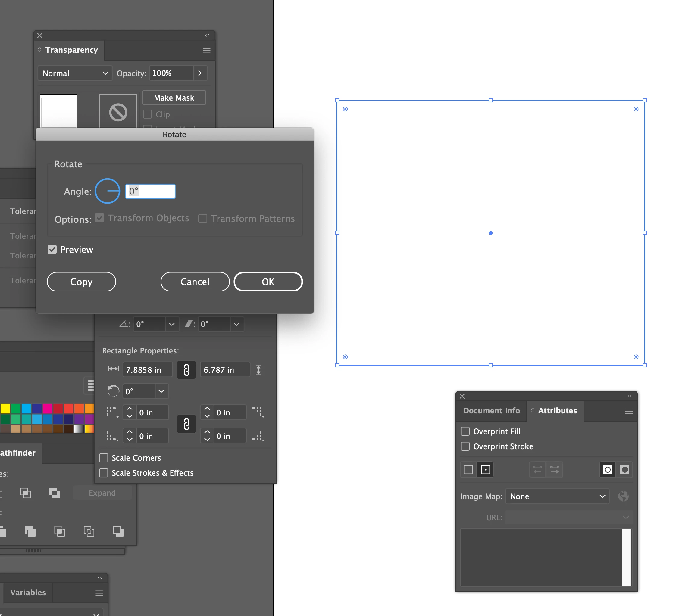Viewport: 673px width, 616px height.
Task: Click the top-left corner type icon
Action: click(x=112, y=412)
